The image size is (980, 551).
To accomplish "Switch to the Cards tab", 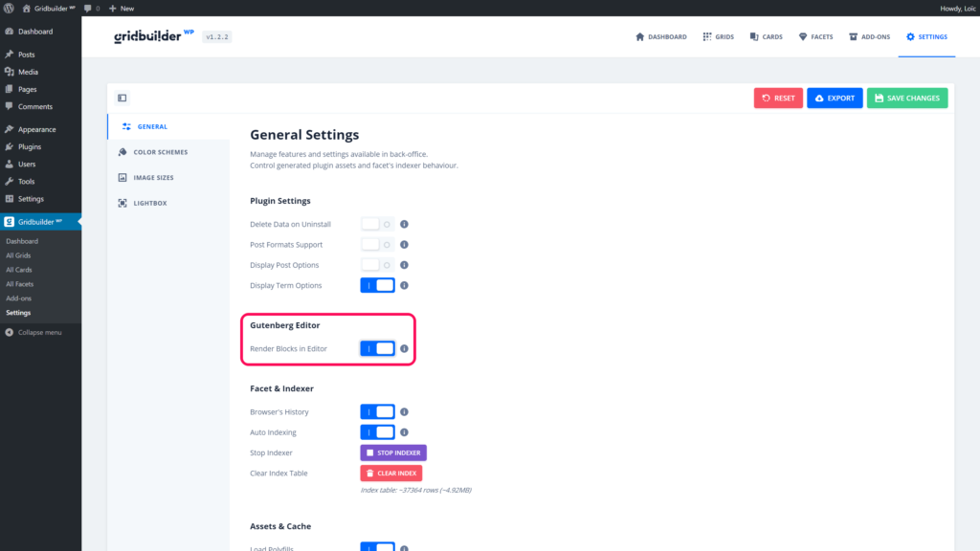I will pyautogui.click(x=767, y=37).
